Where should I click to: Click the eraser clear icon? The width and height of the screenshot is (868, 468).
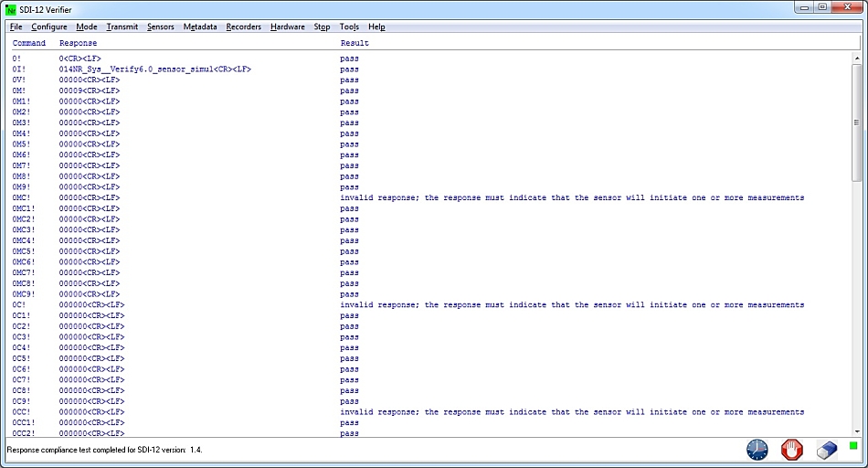click(x=827, y=450)
